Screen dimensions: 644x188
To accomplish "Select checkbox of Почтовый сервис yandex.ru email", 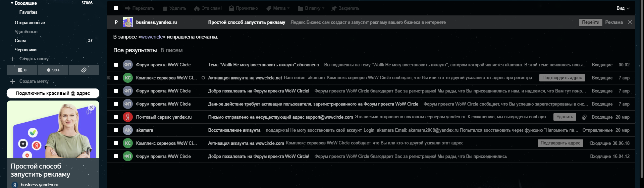I will coord(116,117).
